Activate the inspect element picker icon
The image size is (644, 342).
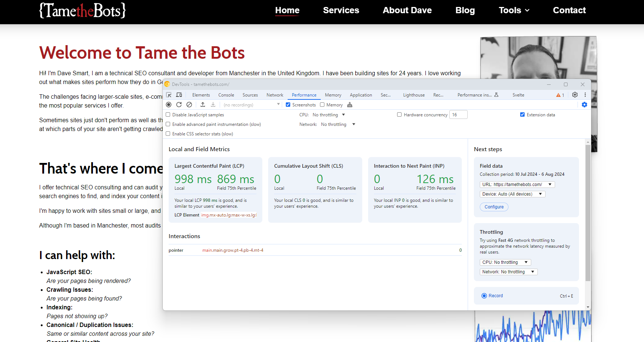point(169,95)
